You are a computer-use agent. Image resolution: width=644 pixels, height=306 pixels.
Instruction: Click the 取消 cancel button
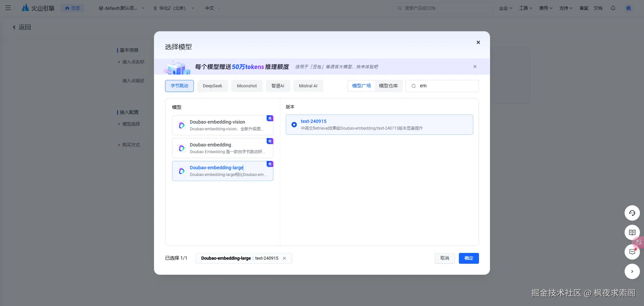(x=445, y=258)
